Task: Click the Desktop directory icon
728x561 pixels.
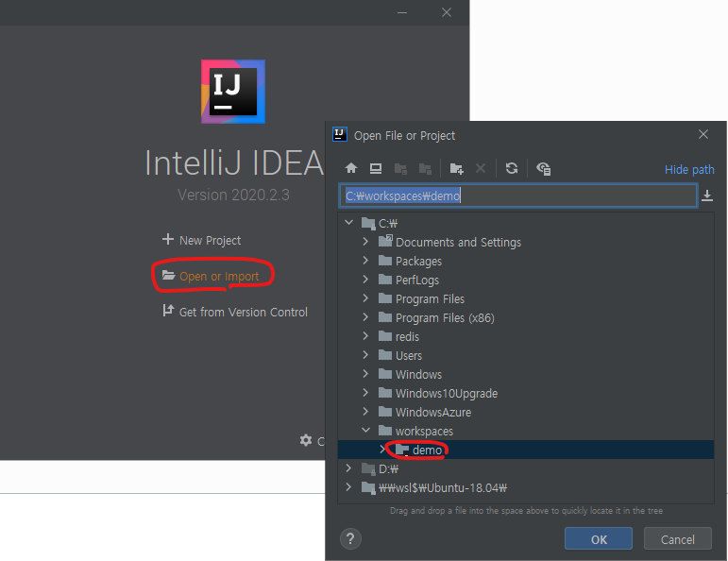Action: click(375, 168)
